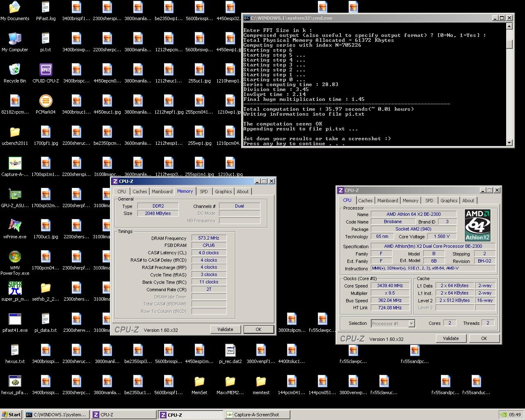Open the MemSet folder icon
Viewport: 525px width, 420px height.
(199, 385)
